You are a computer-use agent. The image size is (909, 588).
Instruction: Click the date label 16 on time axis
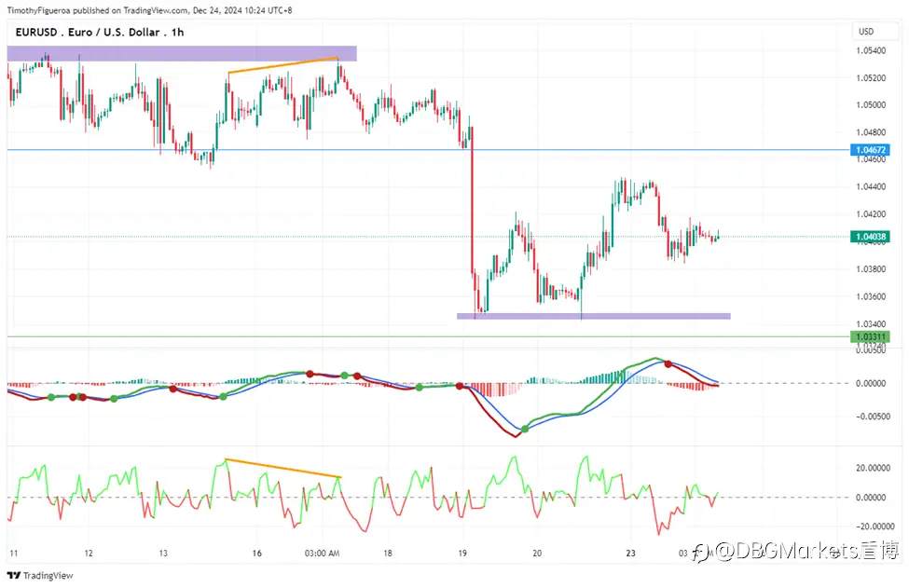256,554
